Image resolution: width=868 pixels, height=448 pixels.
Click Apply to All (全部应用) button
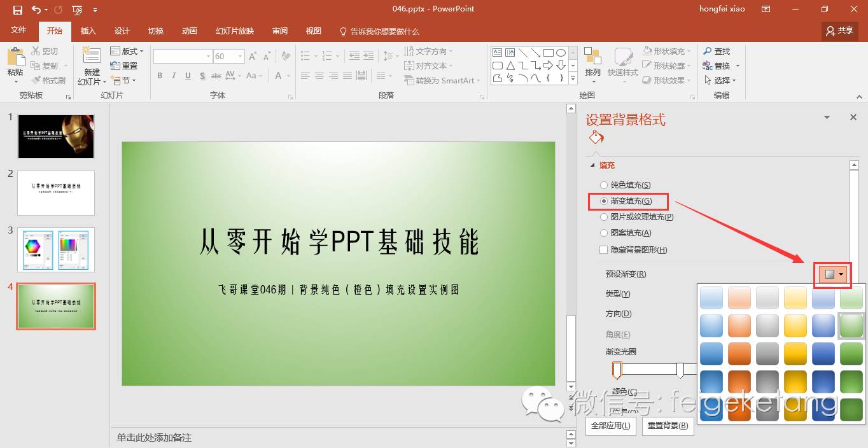tap(610, 426)
